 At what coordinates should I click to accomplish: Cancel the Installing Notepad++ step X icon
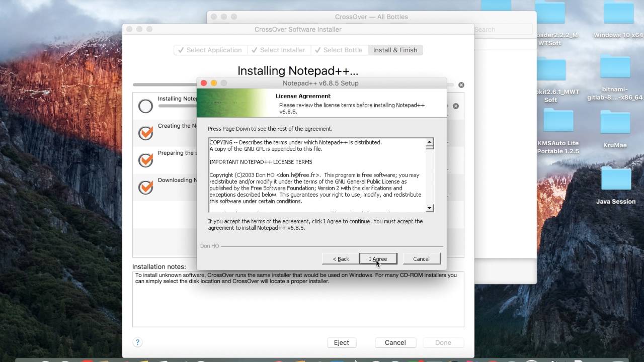[456, 106]
